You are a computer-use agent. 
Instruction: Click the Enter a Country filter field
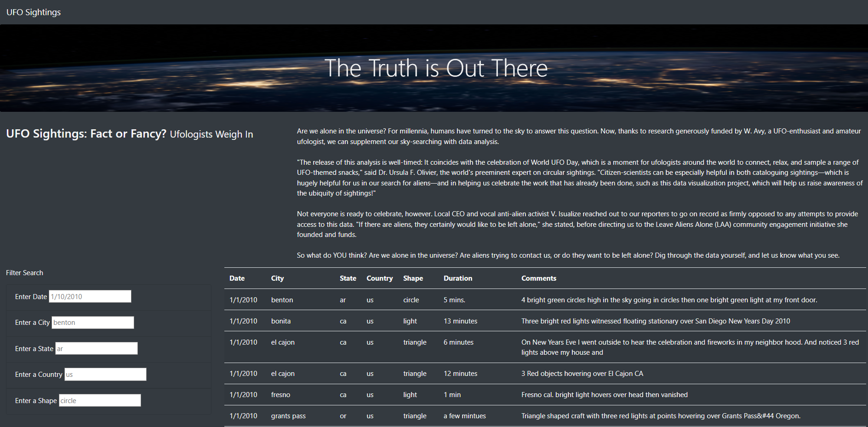(105, 374)
